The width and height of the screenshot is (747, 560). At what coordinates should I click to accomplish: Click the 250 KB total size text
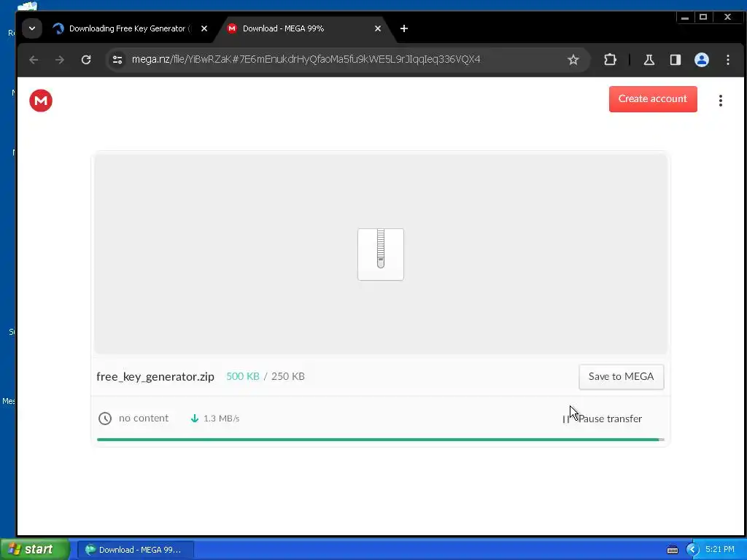(x=287, y=376)
